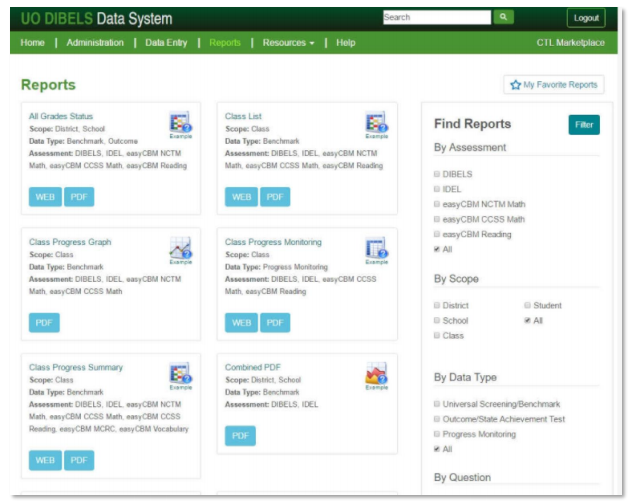This screenshot has height=504, width=634.
Task: Open Class Progress Summary PDF report
Action: tap(79, 460)
